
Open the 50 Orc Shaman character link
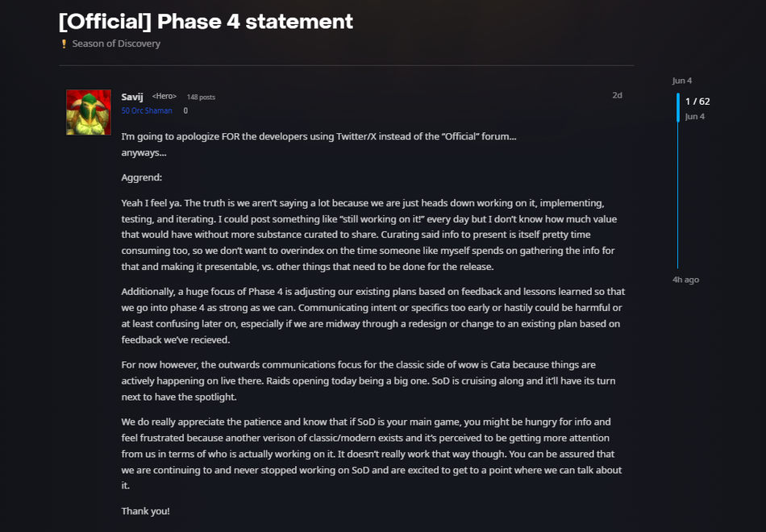coord(147,111)
